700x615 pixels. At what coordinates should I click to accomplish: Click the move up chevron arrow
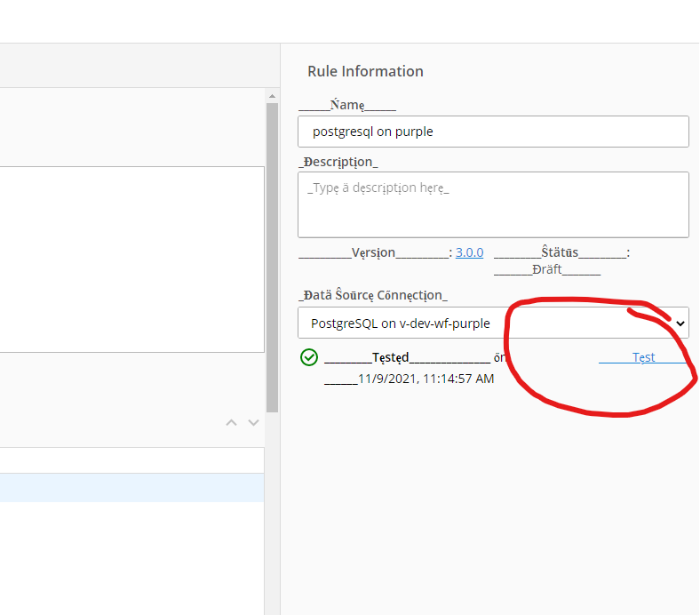point(232,423)
